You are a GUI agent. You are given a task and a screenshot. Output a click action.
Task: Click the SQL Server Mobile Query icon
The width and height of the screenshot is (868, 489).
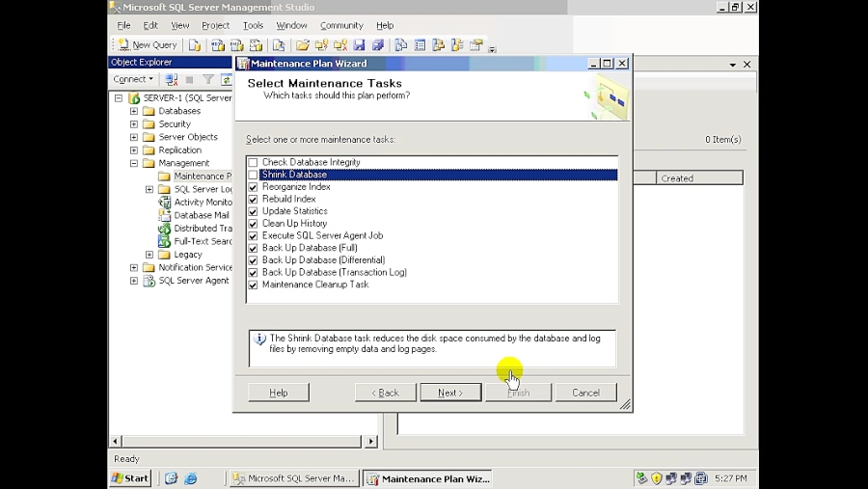[x=279, y=45]
